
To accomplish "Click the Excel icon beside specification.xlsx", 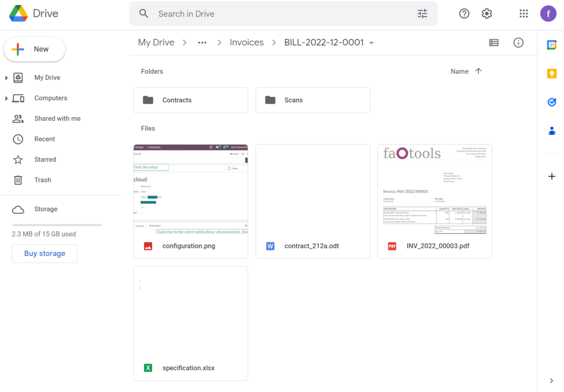I will 148,368.
